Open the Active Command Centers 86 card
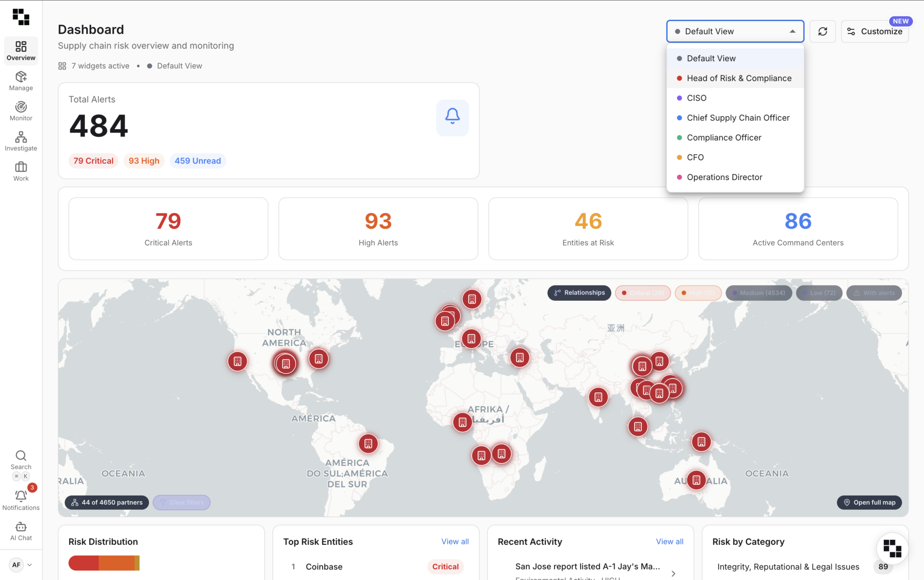The height and width of the screenshot is (580, 924). pos(798,229)
